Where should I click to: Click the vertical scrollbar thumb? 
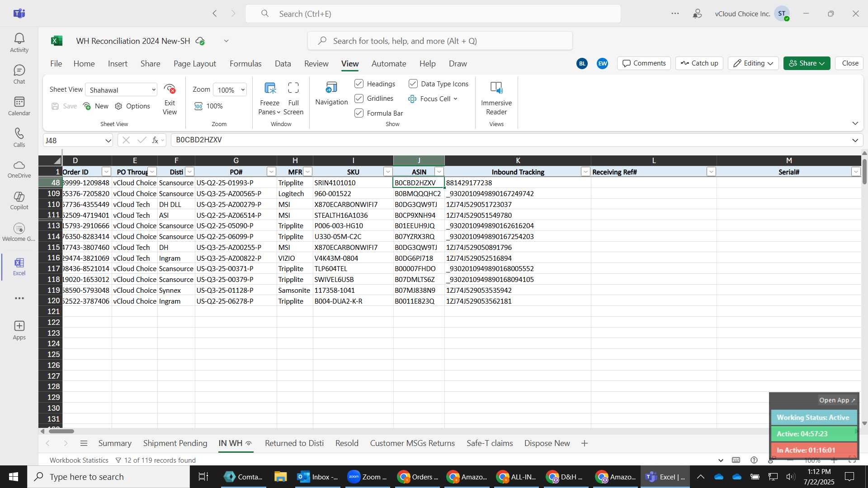[x=864, y=172]
